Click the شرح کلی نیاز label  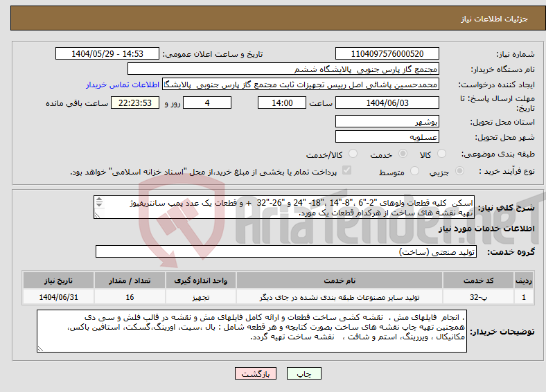coord(506,208)
